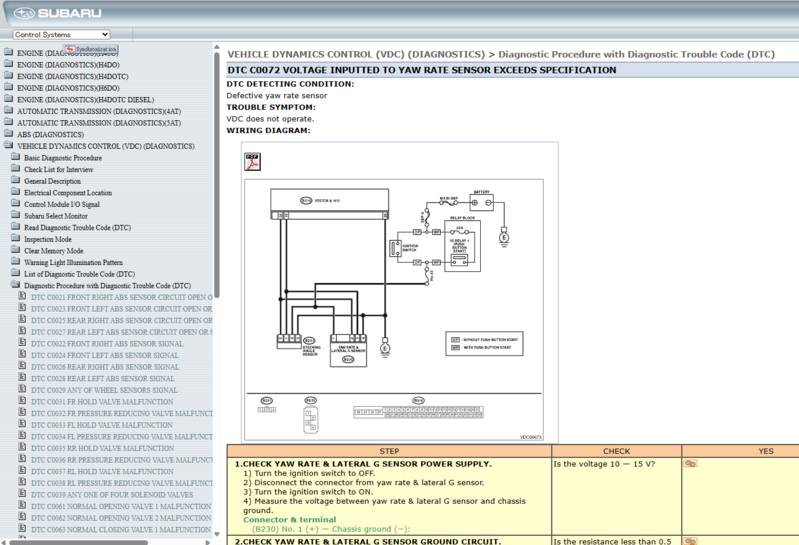Click the folder icon beside Inspection Mode
Image resolution: width=799 pixels, height=545 pixels.
coord(16,239)
